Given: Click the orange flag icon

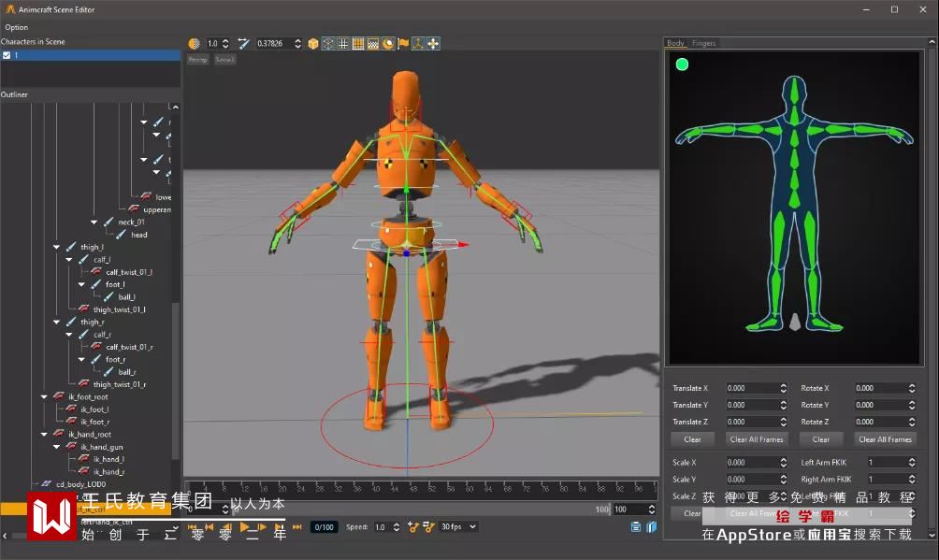Looking at the screenshot, I should [x=404, y=44].
